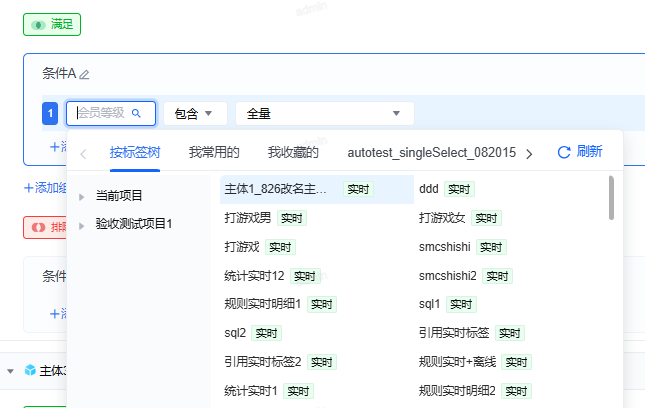Click the left tab scroll arrow
The width and height of the screenshot is (645, 408).
point(83,154)
